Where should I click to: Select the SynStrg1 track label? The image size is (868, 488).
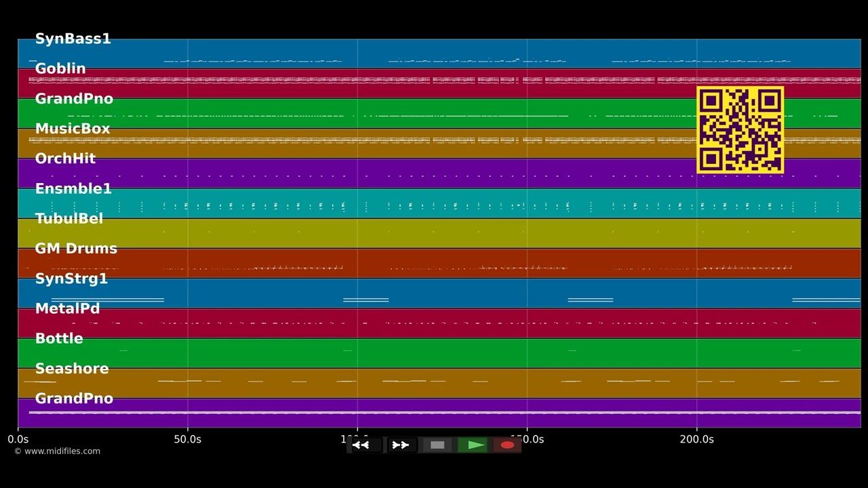point(71,279)
